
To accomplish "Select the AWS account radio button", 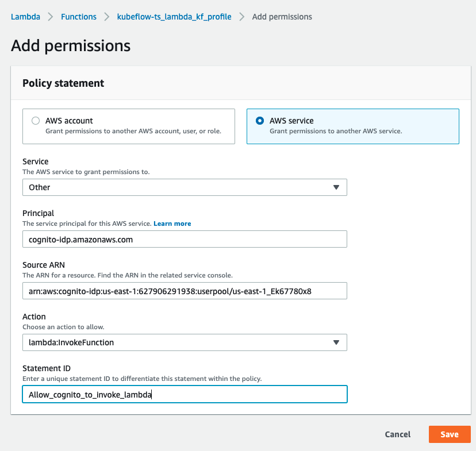I will [36, 121].
